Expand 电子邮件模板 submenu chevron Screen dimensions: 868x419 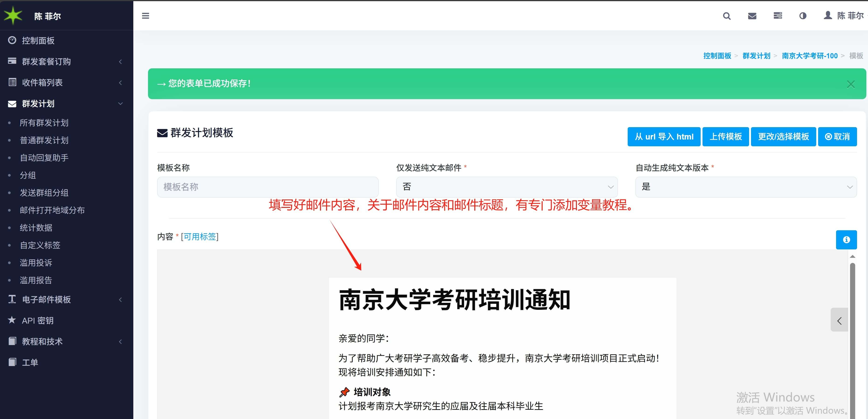(x=120, y=299)
